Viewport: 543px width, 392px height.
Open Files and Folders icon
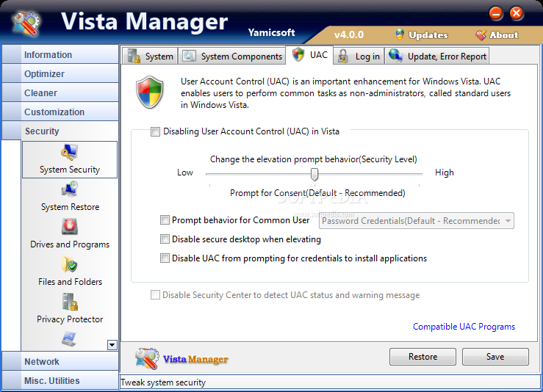(x=70, y=264)
